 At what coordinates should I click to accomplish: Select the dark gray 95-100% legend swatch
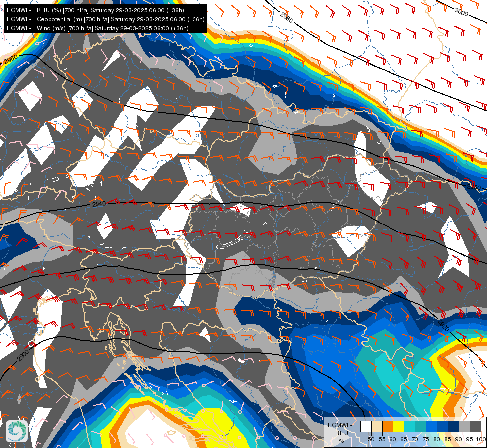(476, 426)
